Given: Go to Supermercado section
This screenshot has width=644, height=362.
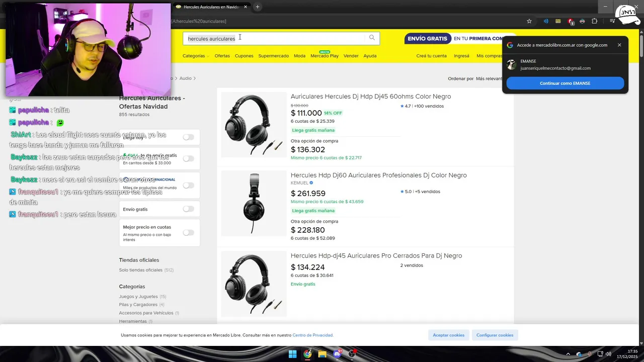Looking at the screenshot, I should [x=273, y=56].
